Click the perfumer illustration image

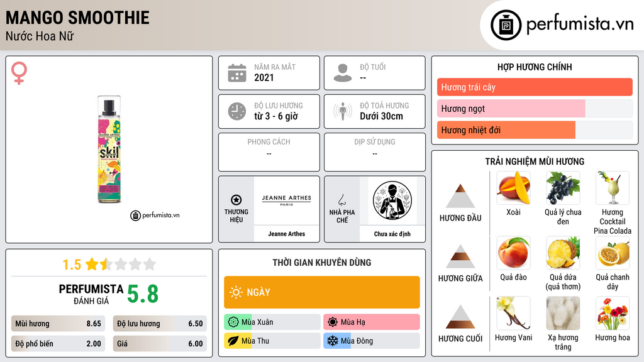point(392,200)
